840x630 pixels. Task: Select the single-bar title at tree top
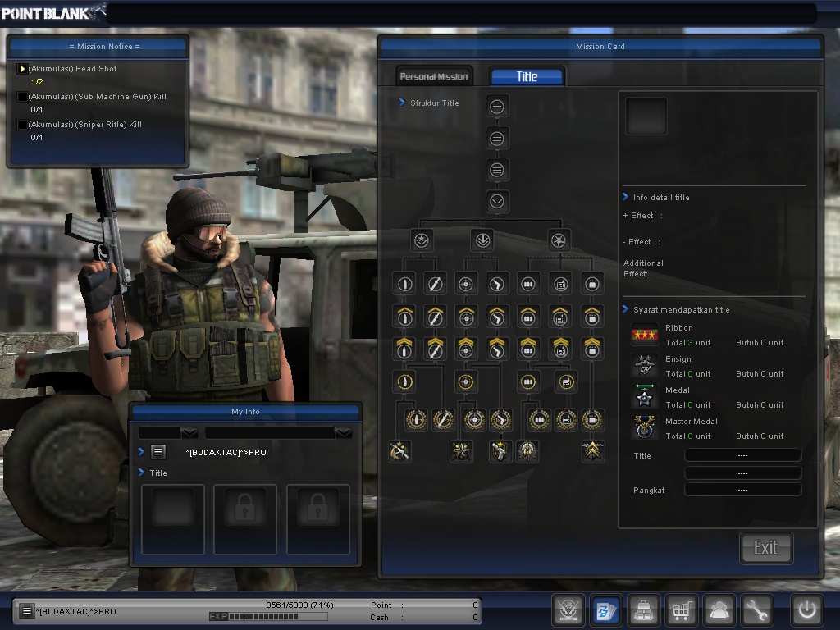tap(496, 107)
